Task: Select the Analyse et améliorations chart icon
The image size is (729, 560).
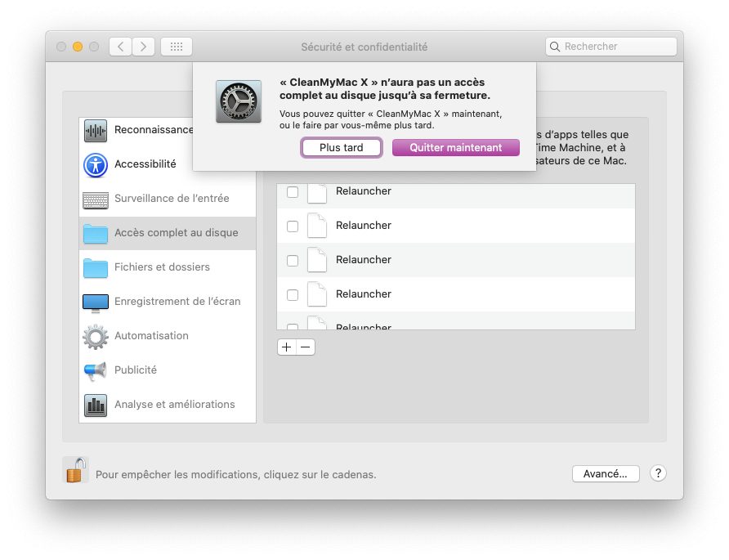Action: (96, 405)
